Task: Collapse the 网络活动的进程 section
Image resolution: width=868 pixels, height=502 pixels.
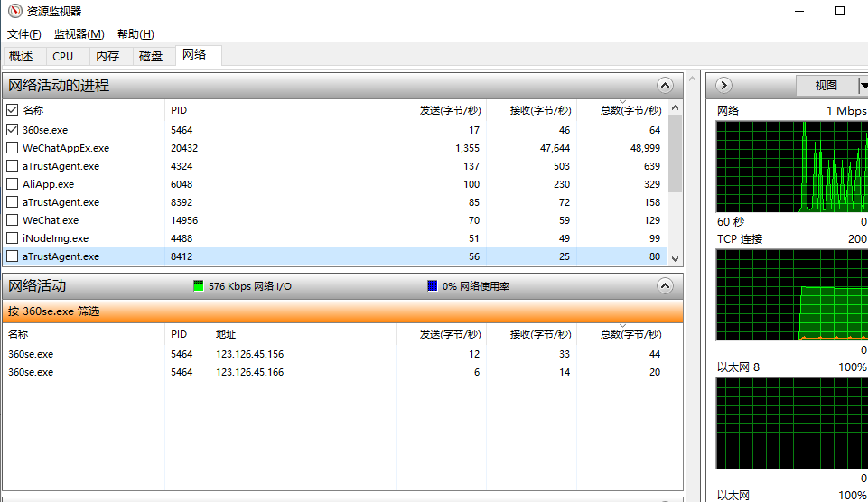Action: pos(665,85)
